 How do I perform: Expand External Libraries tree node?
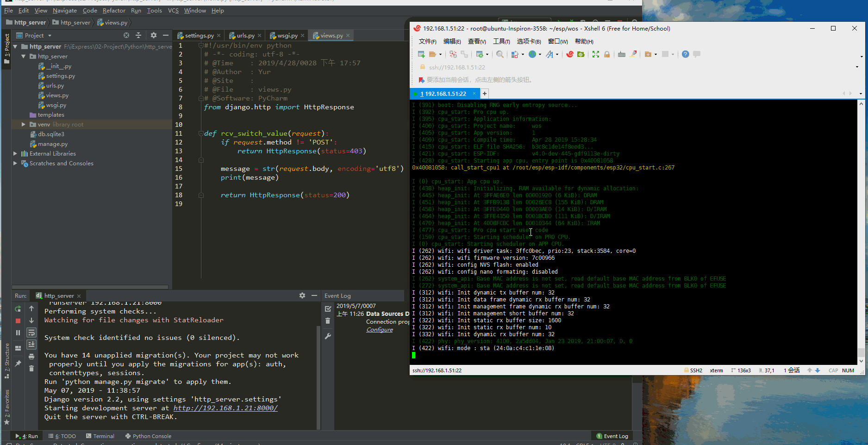click(x=15, y=154)
